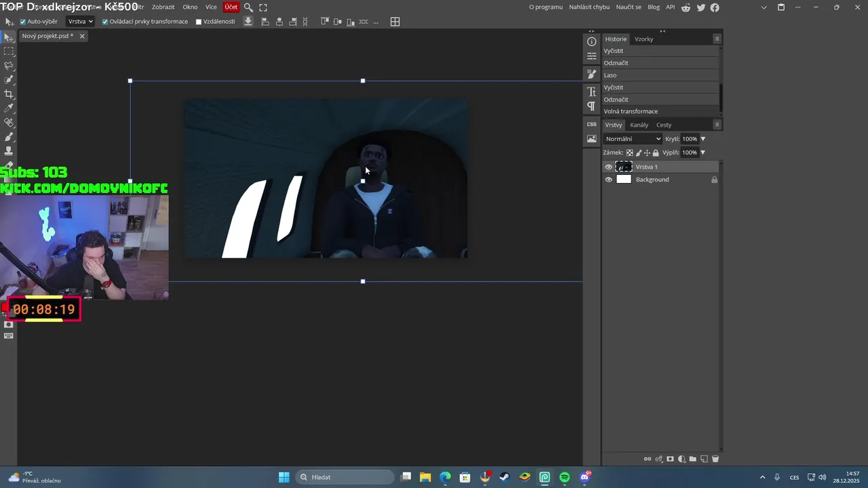This screenshot has width=868, height=488.
Task: Hide the Vrstva 1 layer eye
Action: (x=608, y=167)
